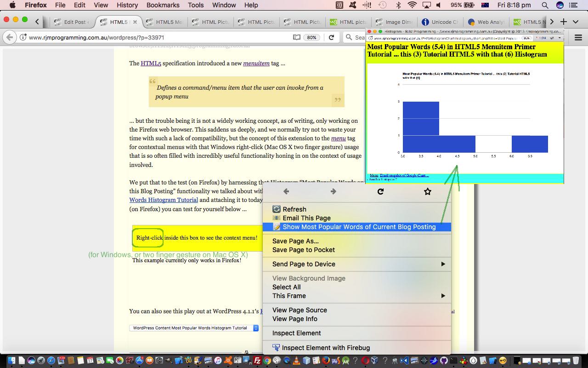Choose Select All in the context menu
The image size is (588, 368).
tap(356, 287)
